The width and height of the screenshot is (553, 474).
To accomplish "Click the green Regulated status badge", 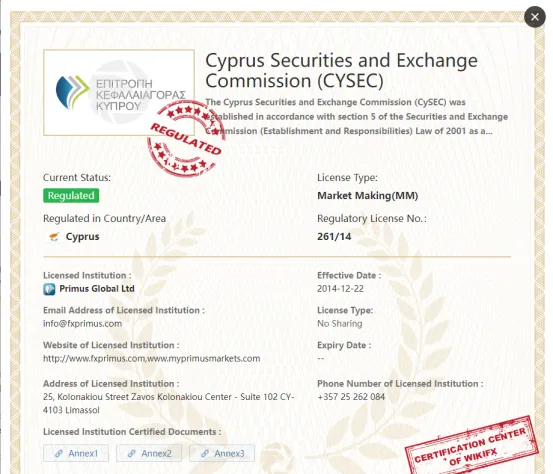I will tap(71, 195).
